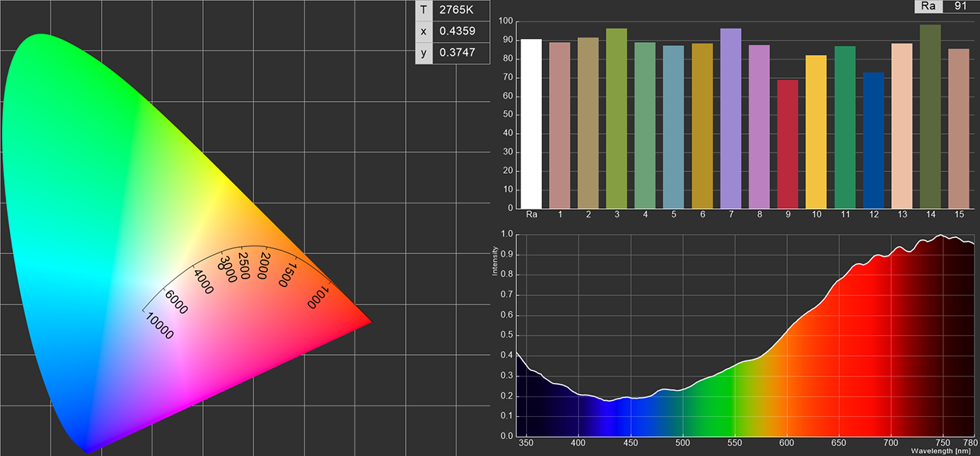980x456 pixels.
Task: Click the 400 wavelength tick label
Action: (579, 443)
